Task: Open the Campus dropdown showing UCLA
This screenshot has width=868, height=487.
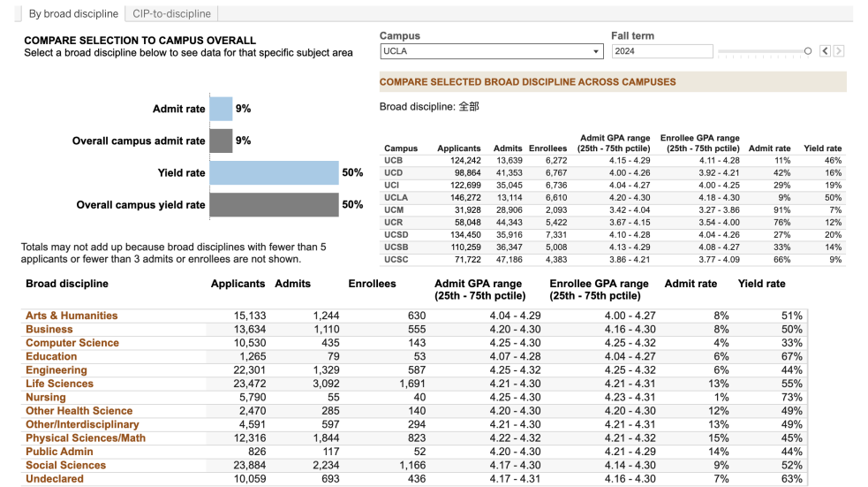Action: point(491,52)
